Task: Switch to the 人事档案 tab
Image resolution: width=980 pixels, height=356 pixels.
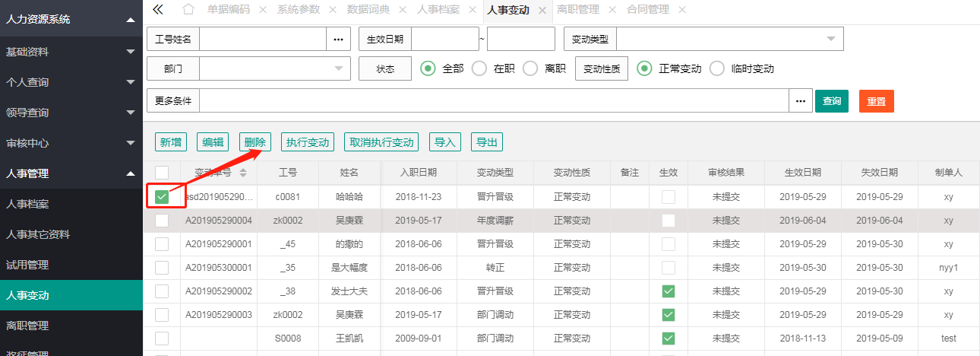Action: click(438, 10)
